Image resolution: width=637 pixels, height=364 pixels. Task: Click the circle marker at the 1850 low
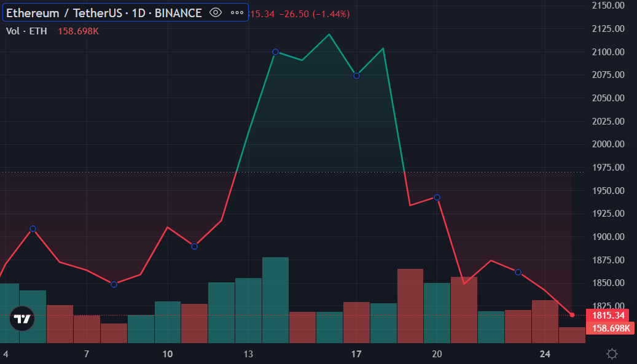tap(114, 284)
